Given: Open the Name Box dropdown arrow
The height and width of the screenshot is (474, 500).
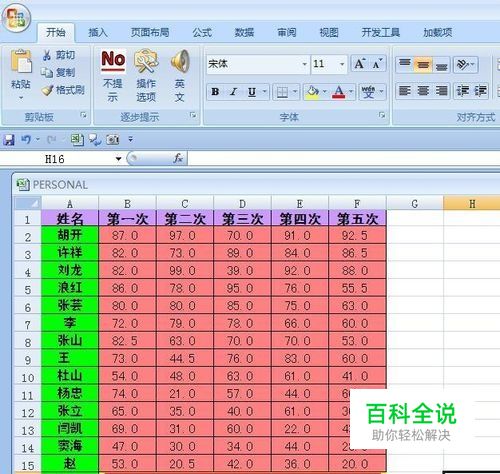Looking at the screenshot, I should pyautogui.click(x=118, y=159).
